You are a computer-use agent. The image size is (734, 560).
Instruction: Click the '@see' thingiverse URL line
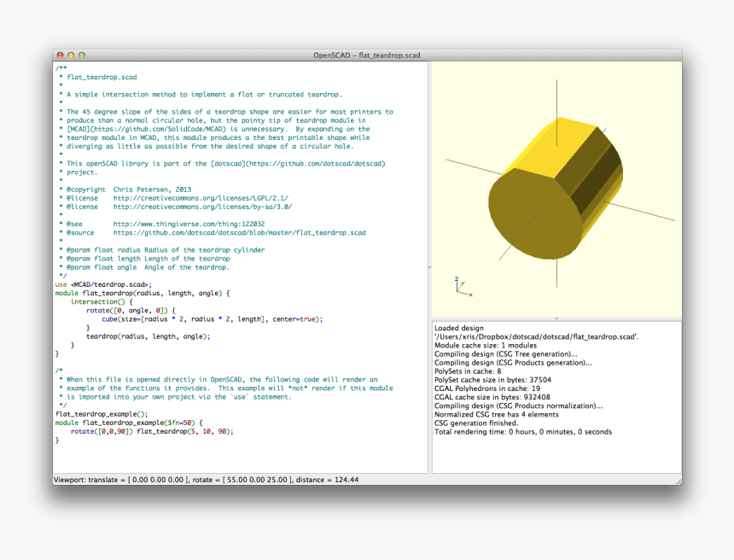[162, 224]
